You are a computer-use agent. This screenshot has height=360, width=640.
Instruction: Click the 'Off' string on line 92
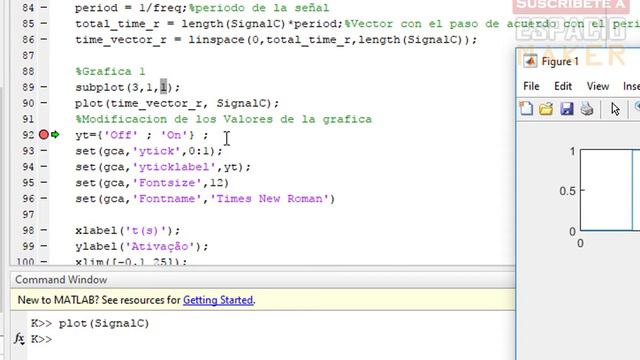pos(121,135)
